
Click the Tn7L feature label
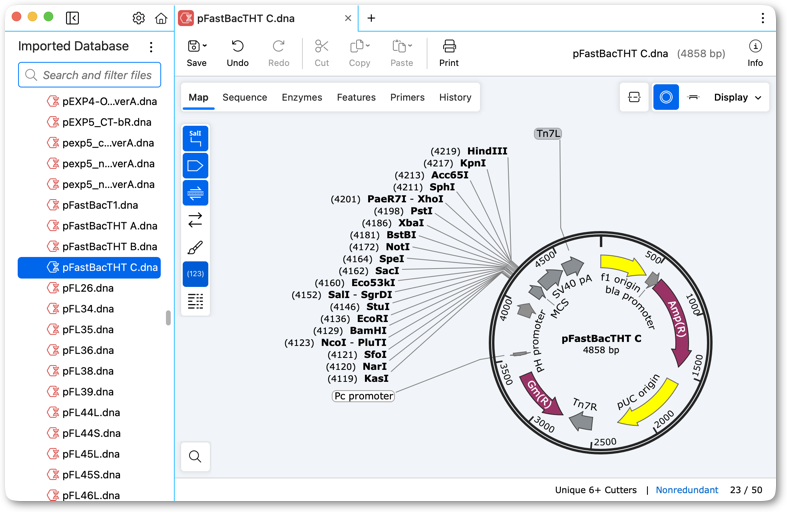548,134
